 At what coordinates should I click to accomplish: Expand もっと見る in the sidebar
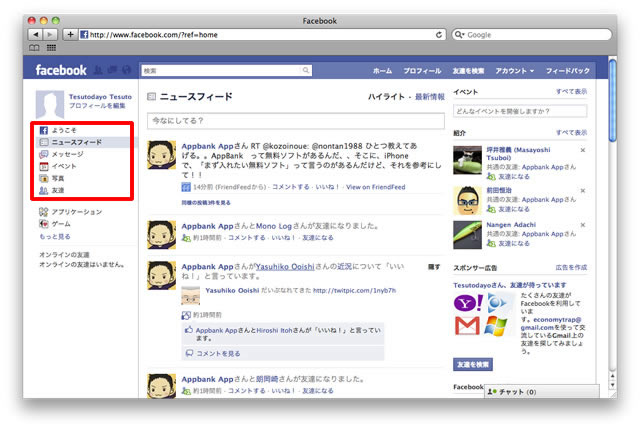point(55,236)
